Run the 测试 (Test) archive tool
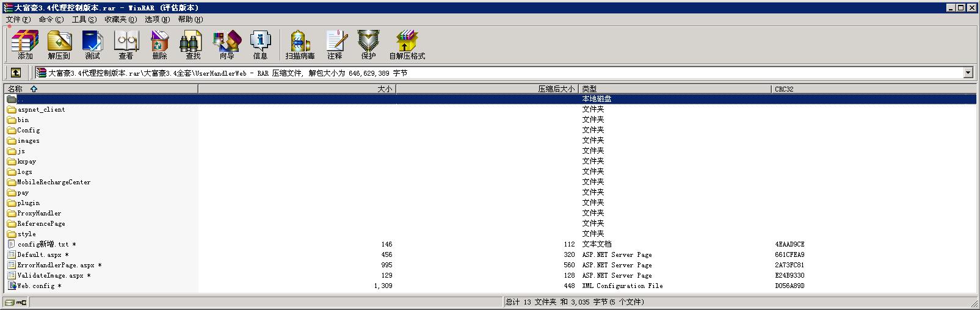This screenshot has height=310, width=980. pyautogui.click(x=92, y=45)
